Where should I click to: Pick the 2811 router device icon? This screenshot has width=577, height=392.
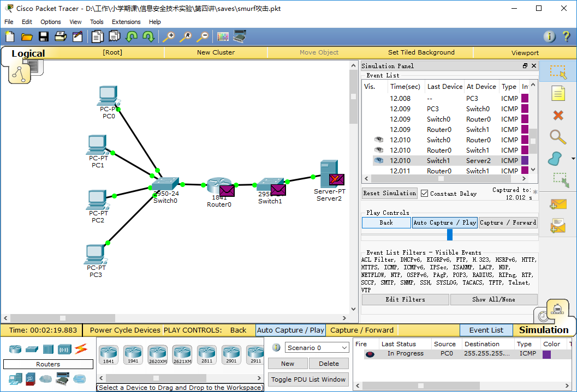tap(207, 354)
